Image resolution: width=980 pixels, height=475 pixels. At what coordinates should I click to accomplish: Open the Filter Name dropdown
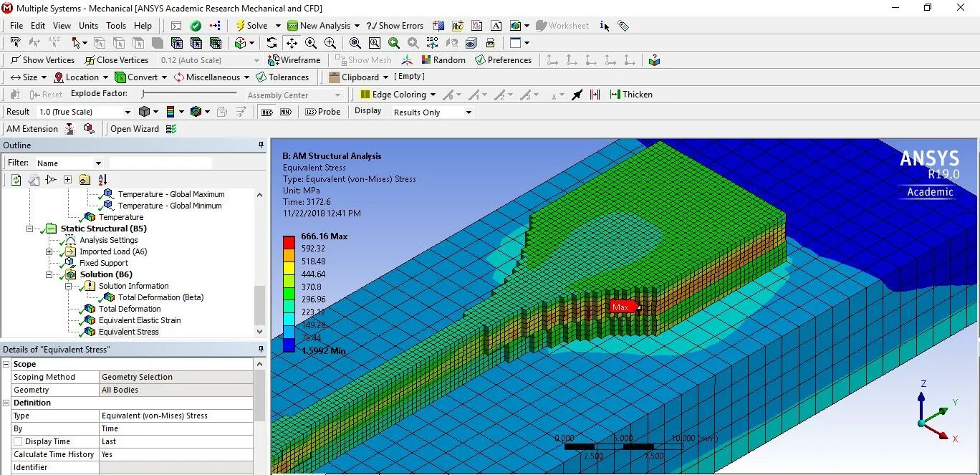pos(98,163)
